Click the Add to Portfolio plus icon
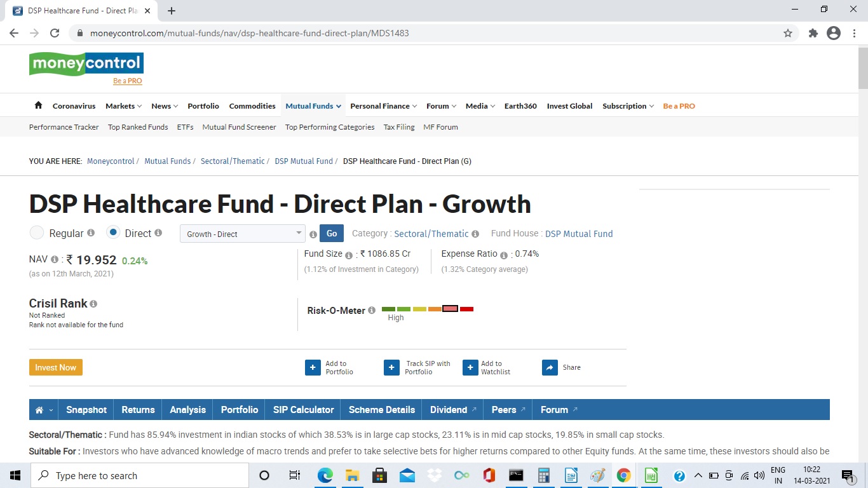 click(313, 367)
